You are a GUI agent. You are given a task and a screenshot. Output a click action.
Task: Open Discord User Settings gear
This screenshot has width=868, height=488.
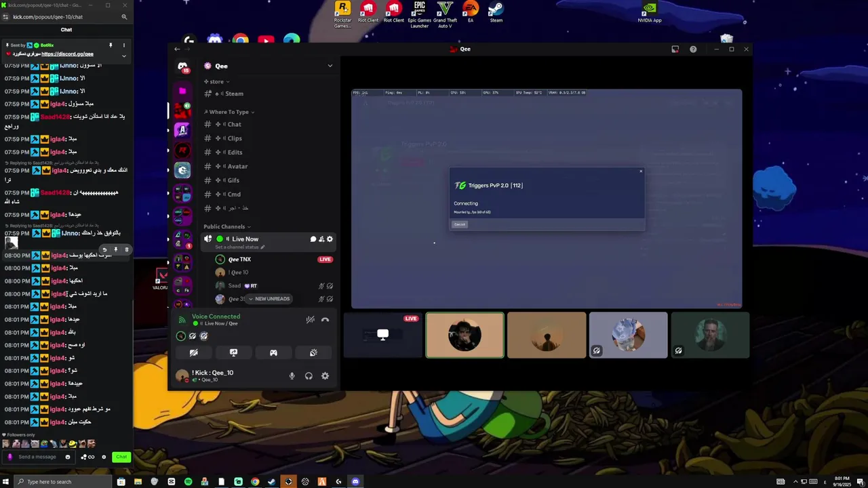coord(325,376)
